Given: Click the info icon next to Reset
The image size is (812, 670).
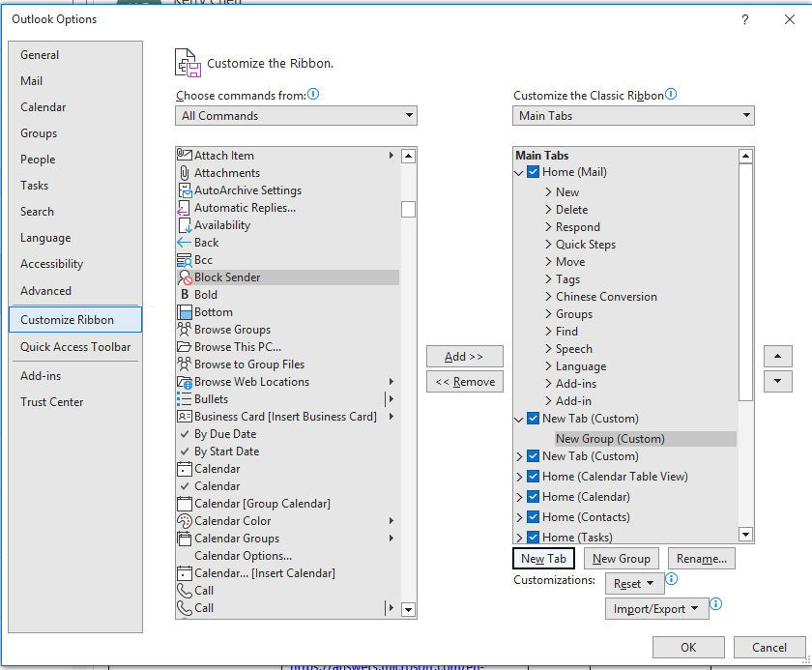Looking at the screenshot, I should point(671,578).
